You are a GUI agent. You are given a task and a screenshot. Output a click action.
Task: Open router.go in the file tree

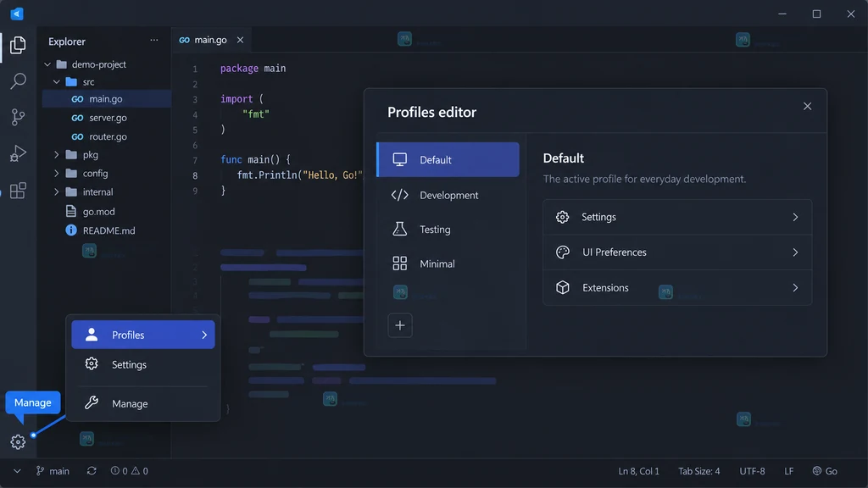[x=106, y=136]
